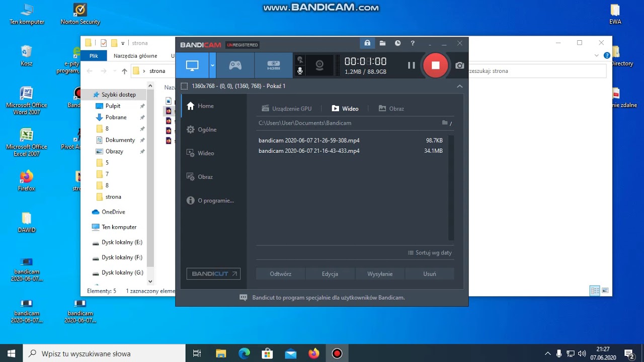
Task: Open Microsoft Edge from the taskbar
Action: coord(244,353)
